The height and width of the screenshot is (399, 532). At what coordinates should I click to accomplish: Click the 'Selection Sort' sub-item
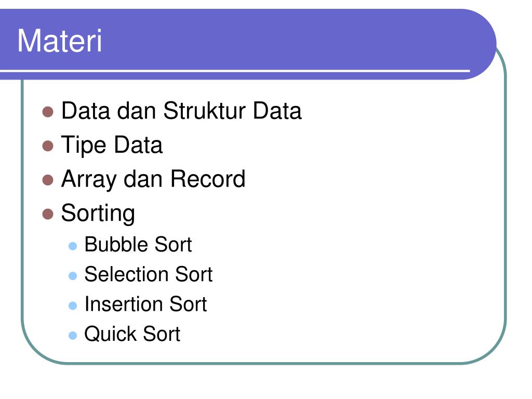point(148,274)
